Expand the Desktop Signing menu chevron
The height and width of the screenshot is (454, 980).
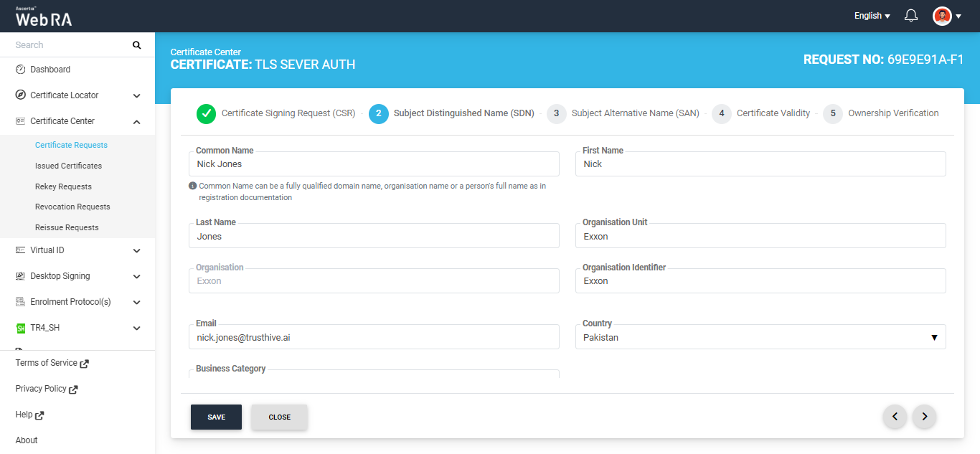point(137,276)
